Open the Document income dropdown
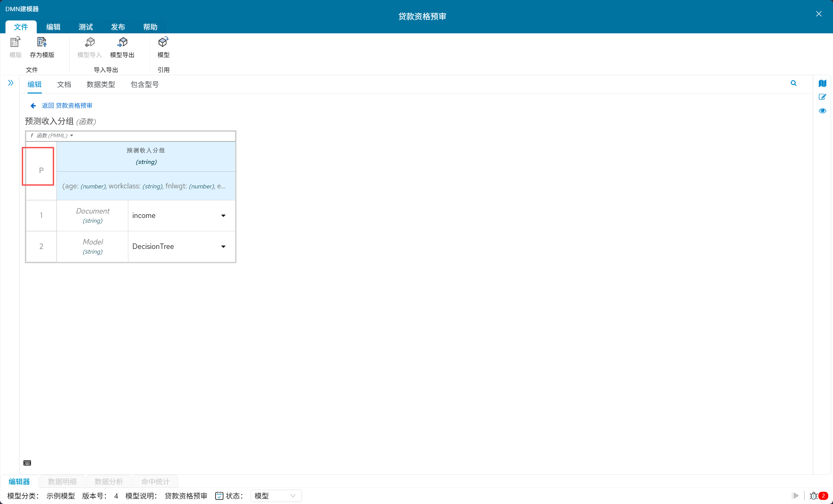 (x=223, y=216)
